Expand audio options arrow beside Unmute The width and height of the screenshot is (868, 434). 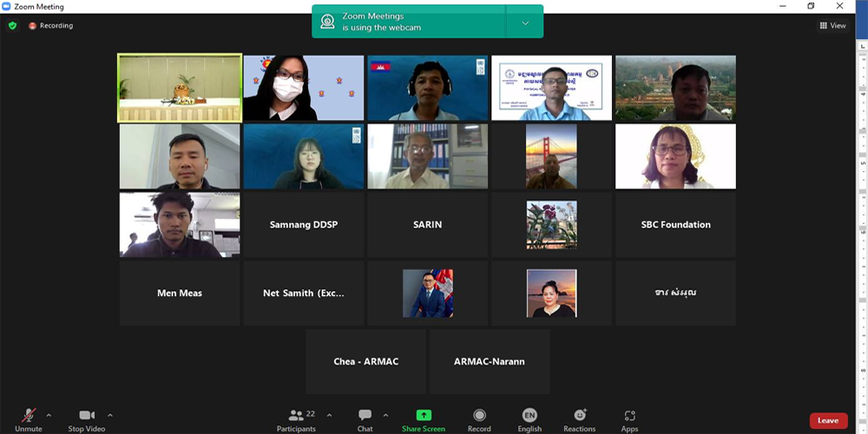coord(49,415)
